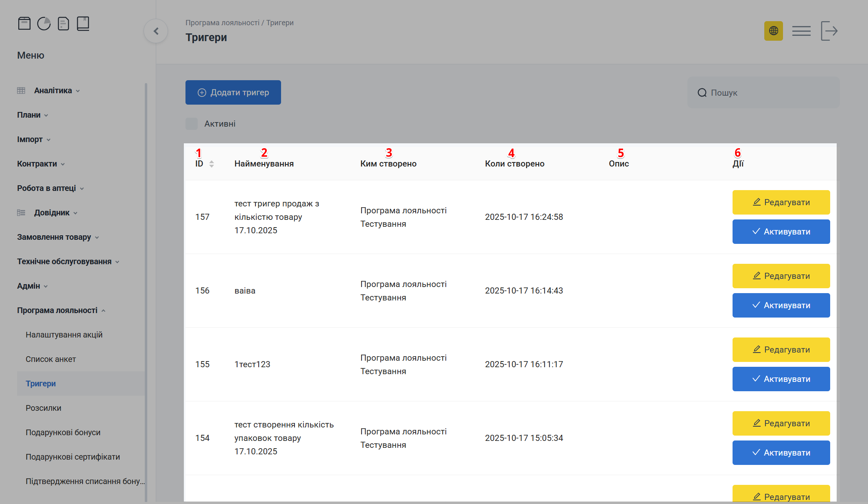
Task: Expand the Аналітика menu section
Action: point(53,90)
